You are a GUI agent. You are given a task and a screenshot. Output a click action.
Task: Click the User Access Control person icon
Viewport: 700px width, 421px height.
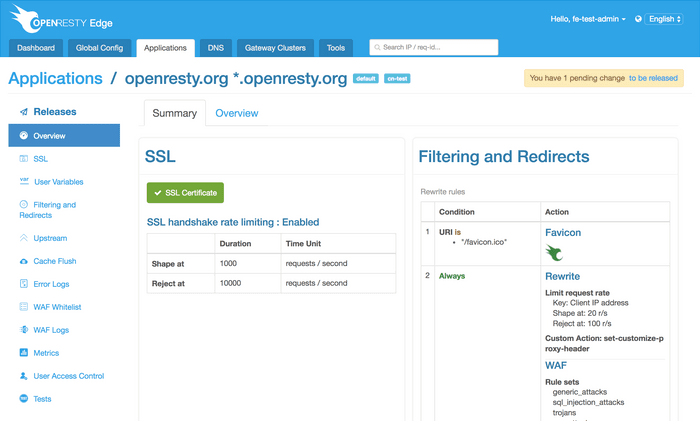[24, 375]
